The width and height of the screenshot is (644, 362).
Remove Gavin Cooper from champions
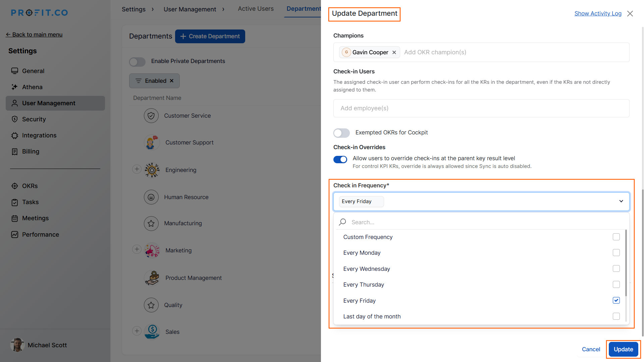394,52
